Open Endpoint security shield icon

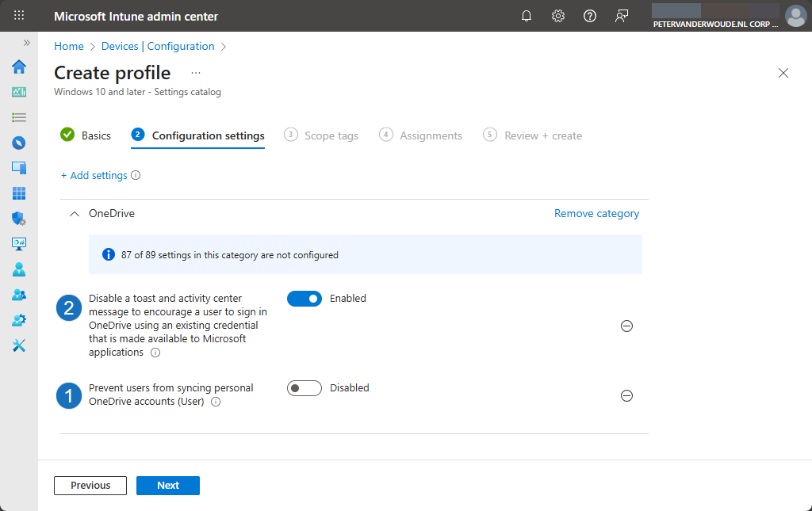point(19,219)
